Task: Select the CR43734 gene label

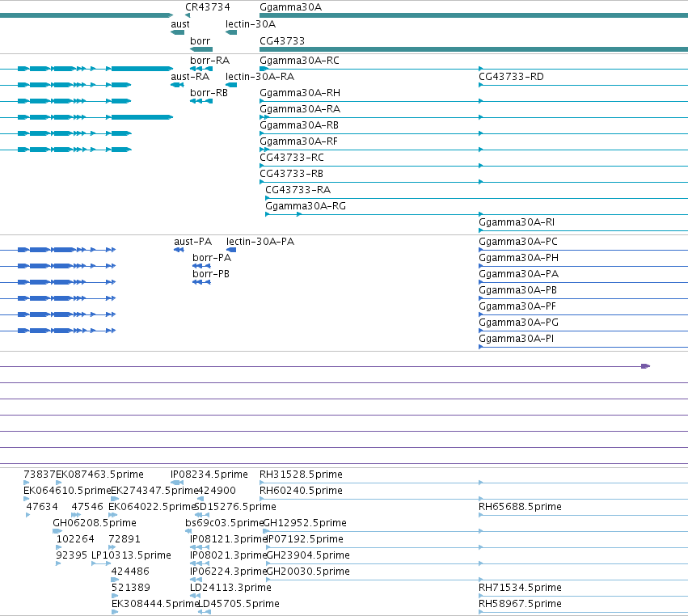Action: coord(208,7)
